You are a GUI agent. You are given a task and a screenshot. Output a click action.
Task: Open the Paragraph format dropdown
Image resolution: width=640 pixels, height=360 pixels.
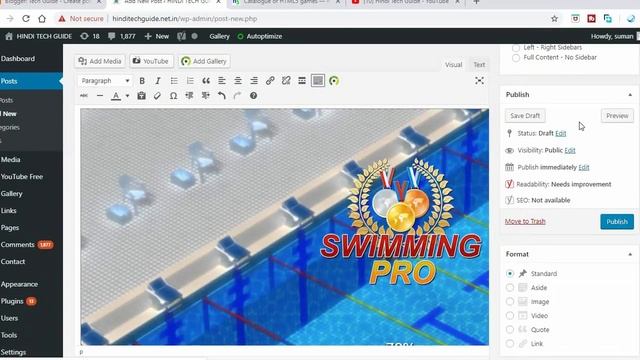pyautogui.click(x=104, y=81)
